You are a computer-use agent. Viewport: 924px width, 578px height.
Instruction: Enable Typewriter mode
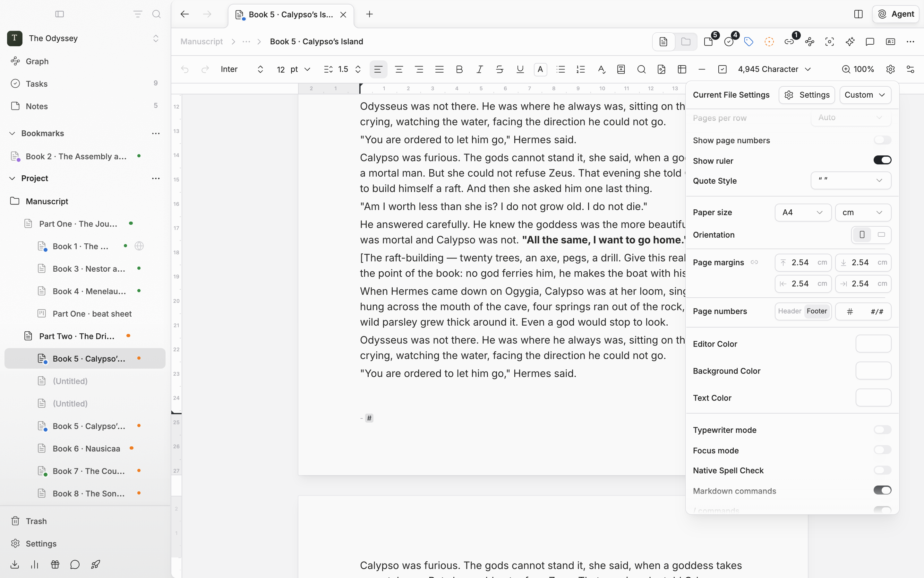[882, 430]
